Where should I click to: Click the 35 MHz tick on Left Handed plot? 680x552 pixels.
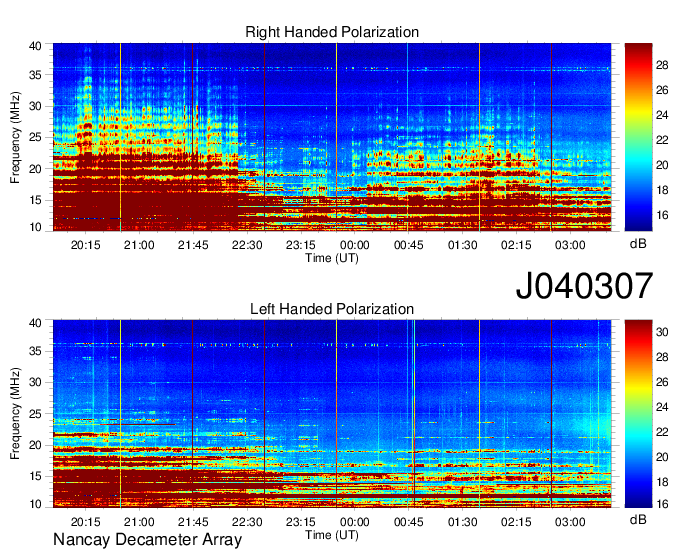tap(35, 351)
